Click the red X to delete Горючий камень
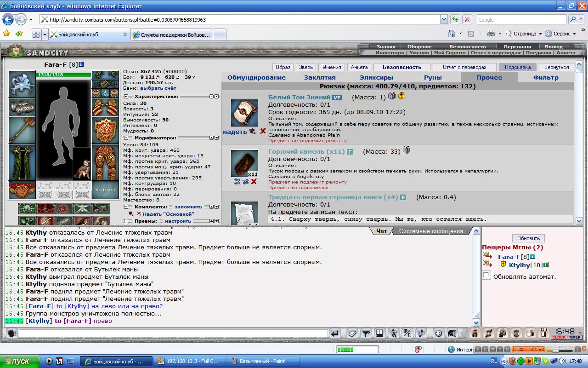 [254, 182]
